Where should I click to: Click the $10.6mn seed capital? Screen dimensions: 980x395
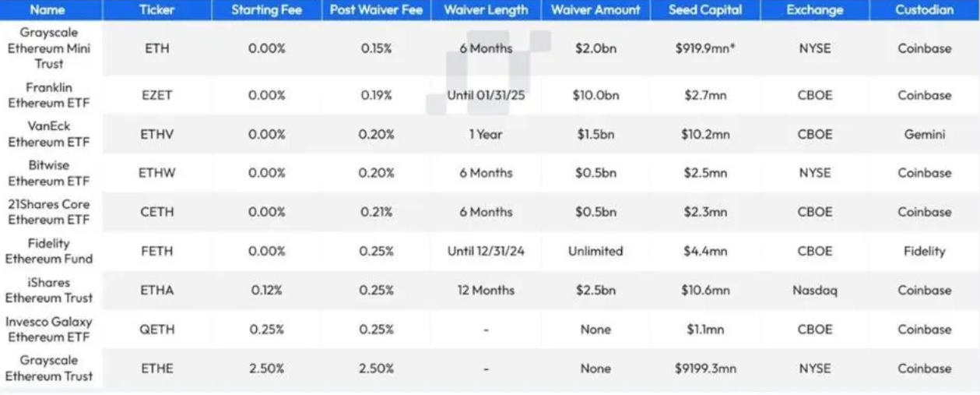tap(704, 290)
